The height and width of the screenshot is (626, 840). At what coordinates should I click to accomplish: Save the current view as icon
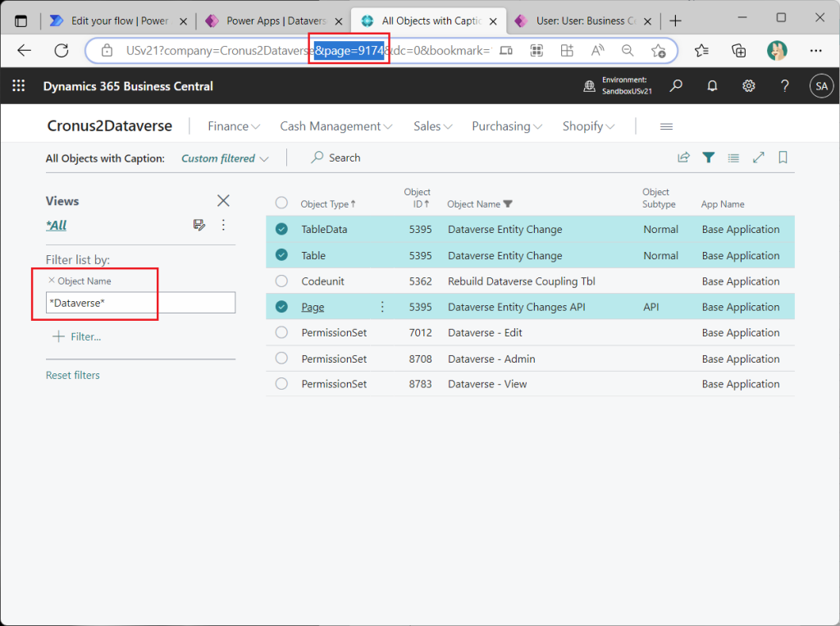click(x=199, y=225)
